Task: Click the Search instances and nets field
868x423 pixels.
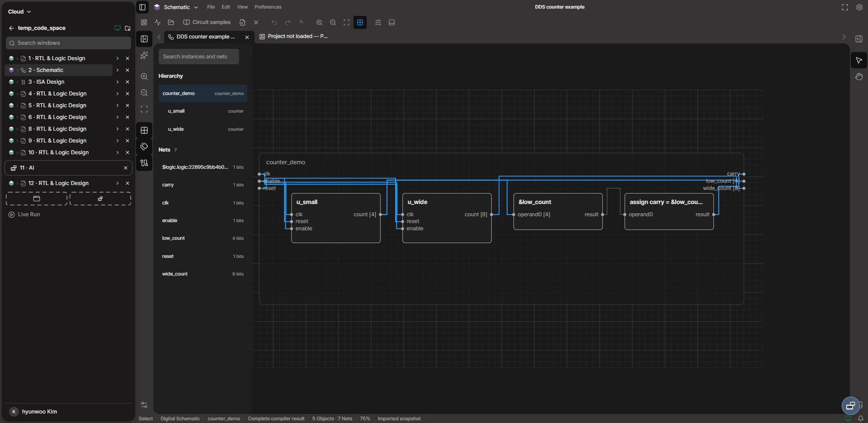Action: coord(198,57)
